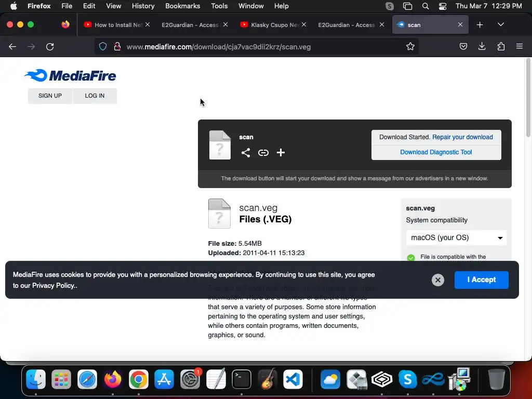Open System Settings from the dock
532x399 pixels.
coord(190,379)
